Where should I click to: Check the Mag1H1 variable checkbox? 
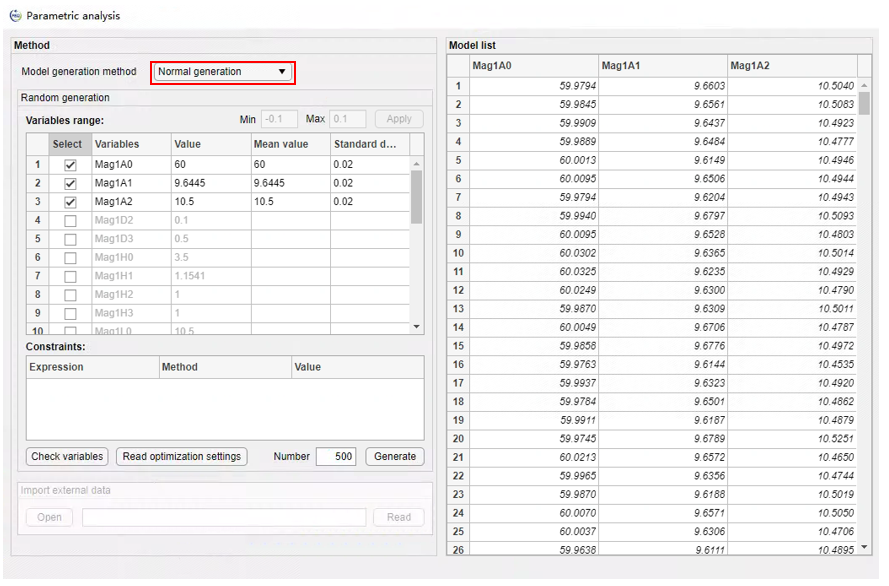(70, 276)
